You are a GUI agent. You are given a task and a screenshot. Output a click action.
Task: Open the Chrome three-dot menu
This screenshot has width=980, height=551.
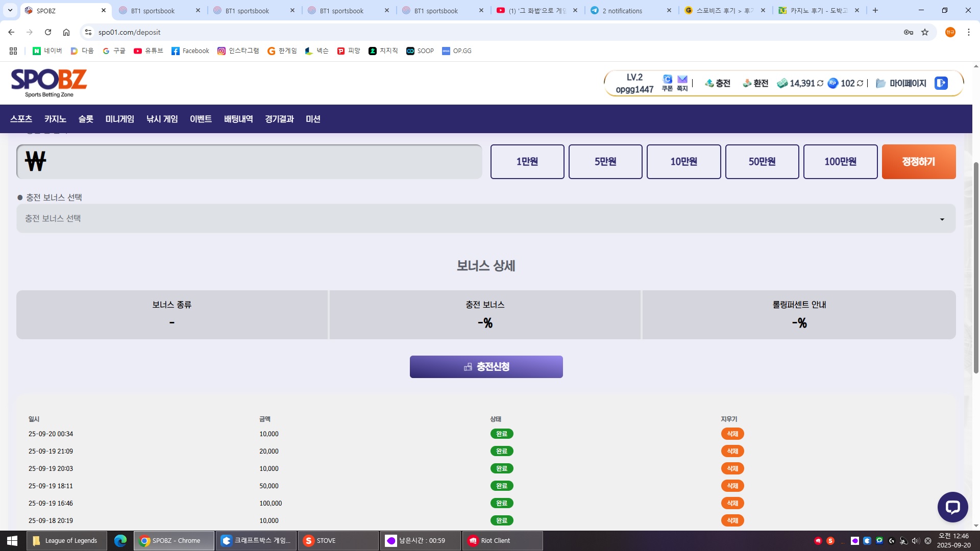click(x=968, y=32)
